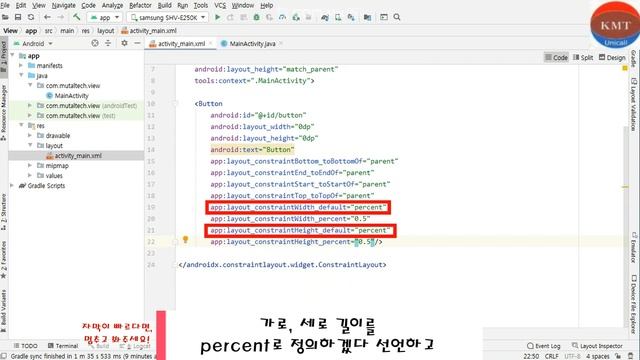640x360 pixels.
Task: Open the Run Anything window icon
Action: click(x=384, y=17)
